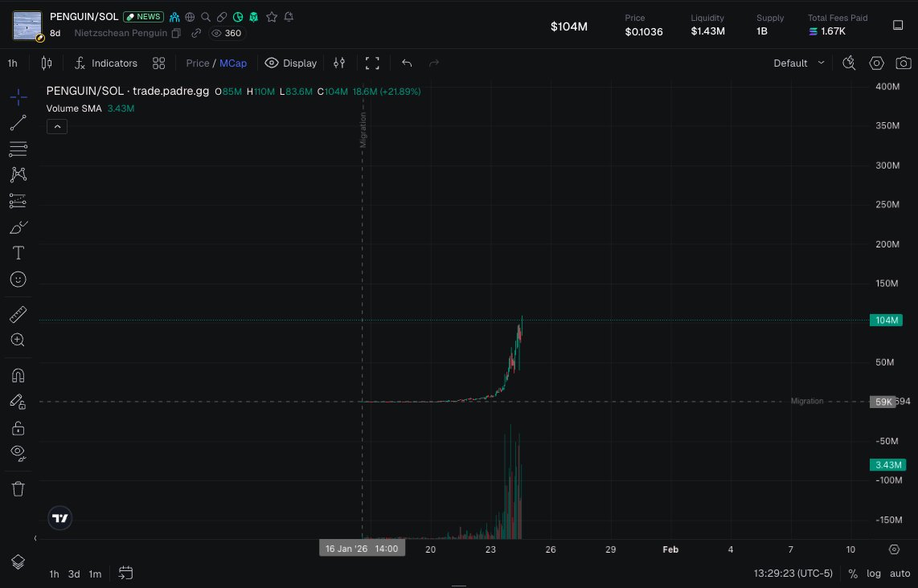Open the chart settings sliders icon

coord(339,63)
